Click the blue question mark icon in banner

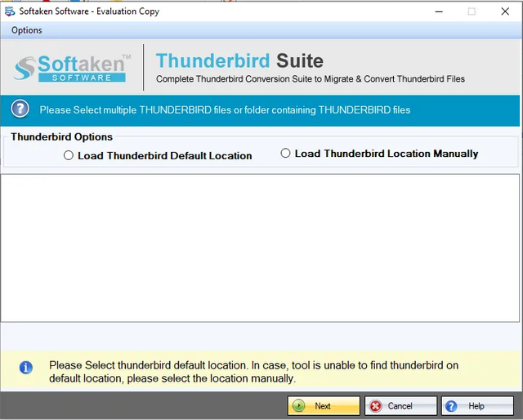tap(20, 109)
